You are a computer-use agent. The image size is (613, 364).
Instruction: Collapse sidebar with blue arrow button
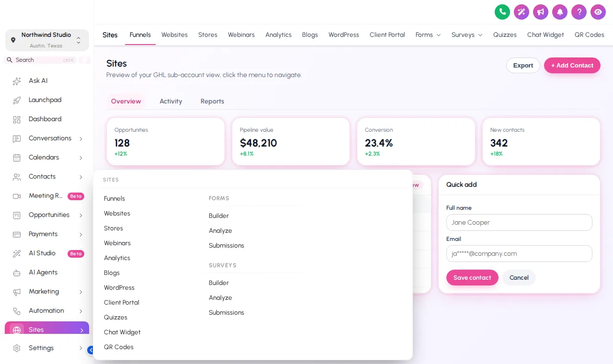pyautogui.click(x=90, y=350)
